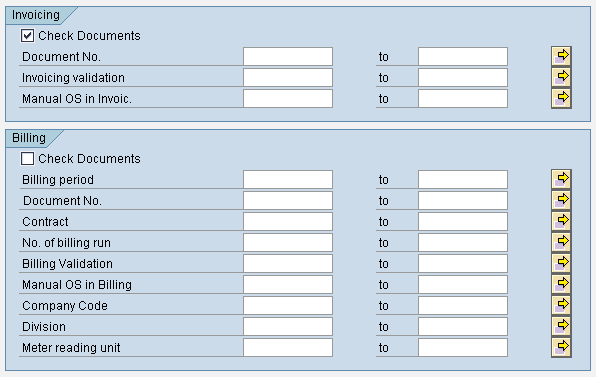Open multiple selection for Meter reading unit

click(x=561, y=347)
